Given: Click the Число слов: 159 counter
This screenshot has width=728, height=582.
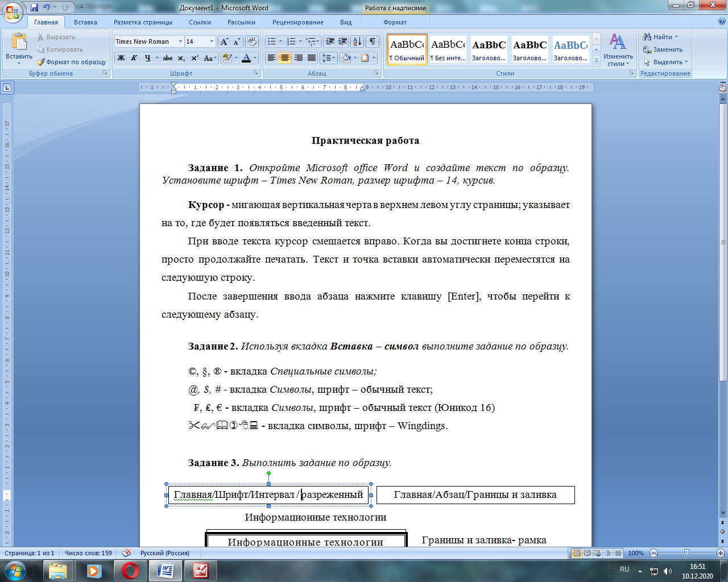Looking at the screenshot, I should tap(88, 553).
